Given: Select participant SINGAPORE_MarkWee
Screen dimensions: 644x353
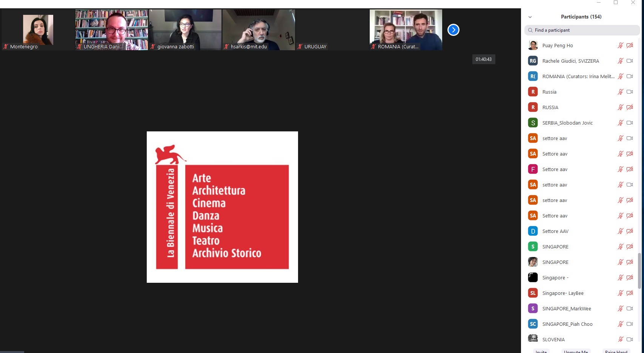Looking at the screenshot, I should tap(581, 308).
